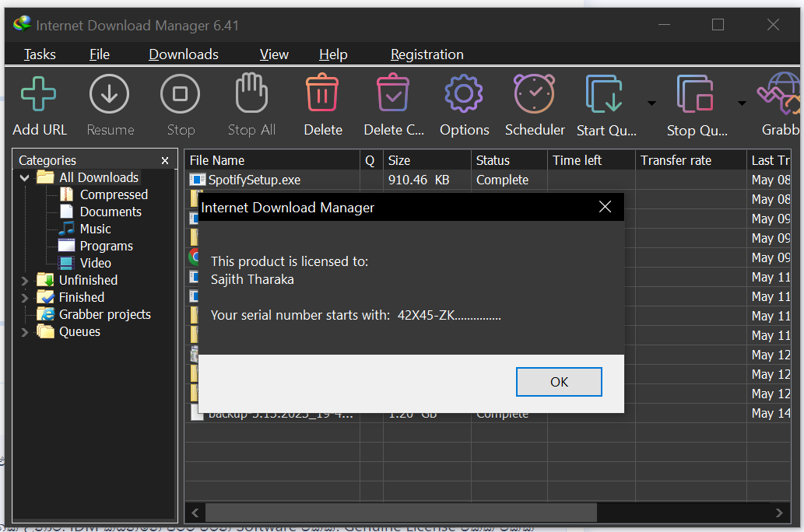Click the Delete Completed icon
This screenshot has width=804, height=532.
tap(393, 93)
